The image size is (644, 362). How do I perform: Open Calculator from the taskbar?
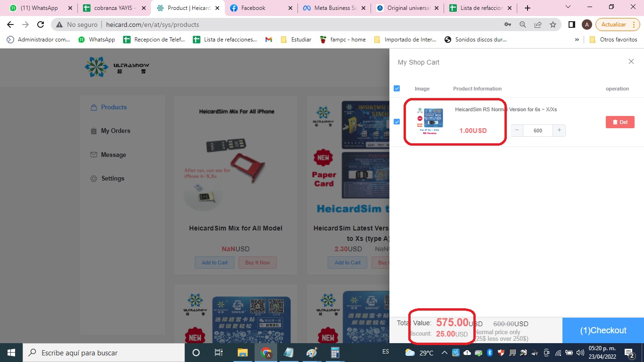pos(335,353)
